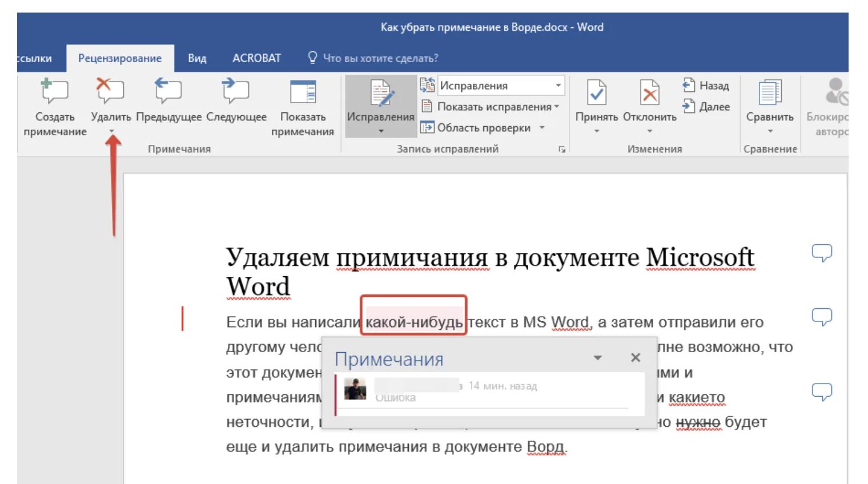Click Показать примечания icon

tap(303, 92)
